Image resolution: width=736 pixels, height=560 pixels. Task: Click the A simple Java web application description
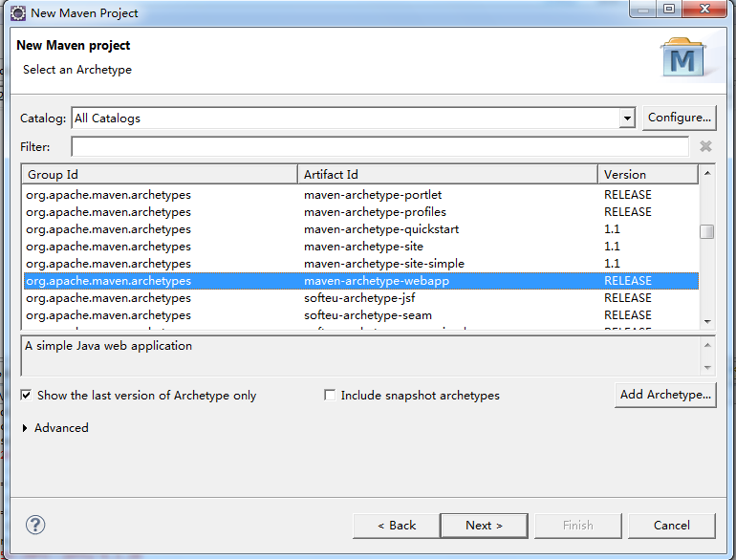(x=108, y=346)
